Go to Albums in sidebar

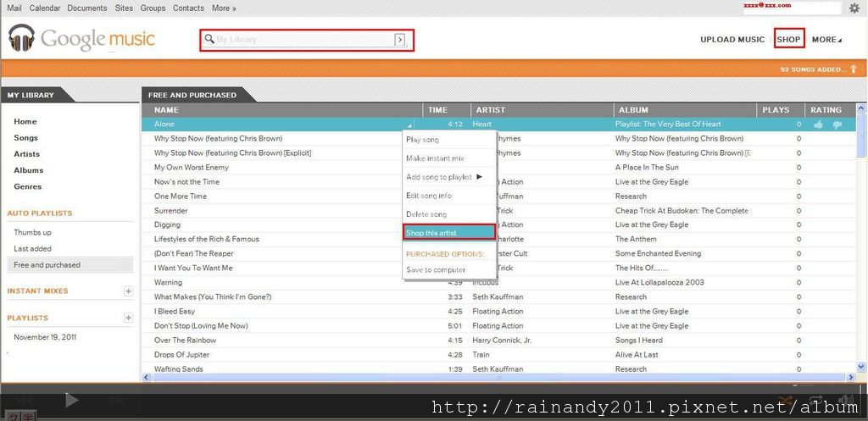29,170
